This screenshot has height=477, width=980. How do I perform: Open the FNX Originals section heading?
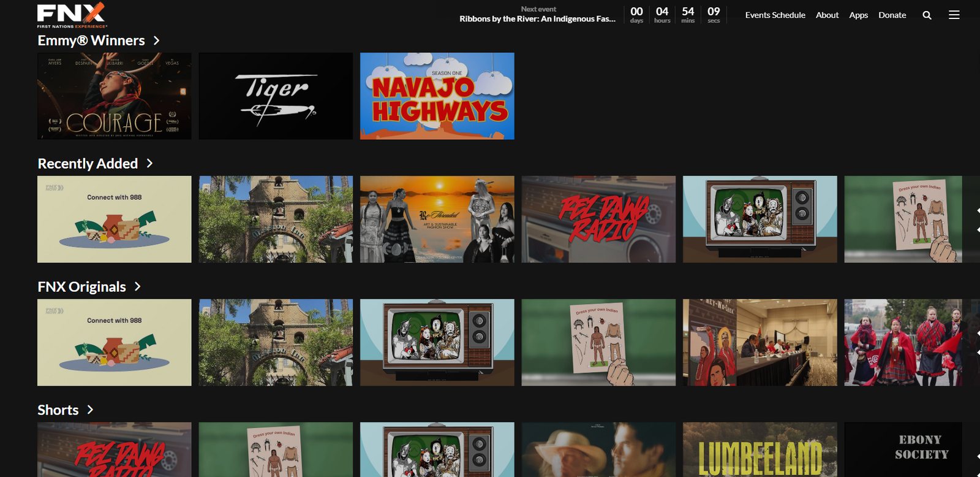pyautogui.click(x=81, y=287)
